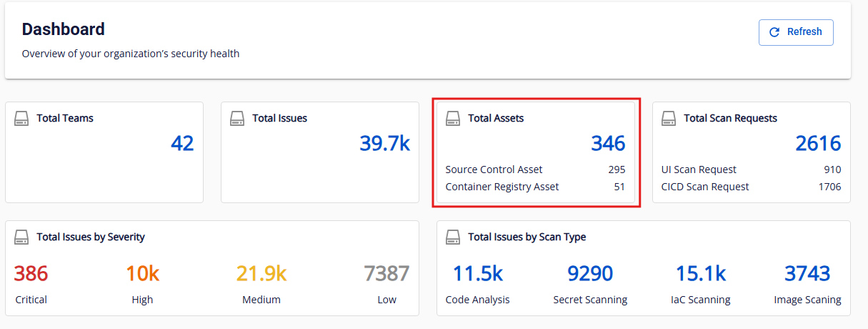Open the total teams count 42
868x329 pixels.
tap(182, 144)
